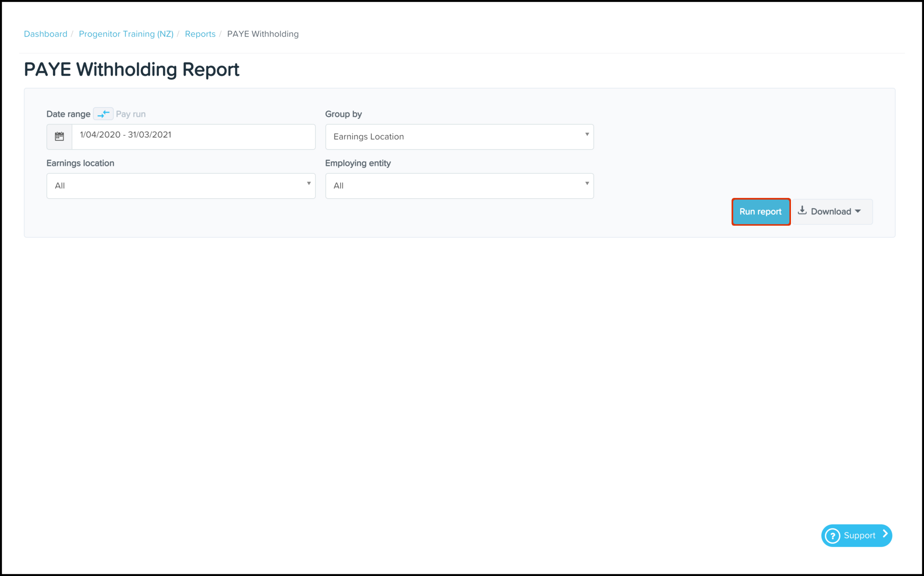
Task: Open Progenitor Training (NZ) breadcrumb
Action: tap(126, 34)
